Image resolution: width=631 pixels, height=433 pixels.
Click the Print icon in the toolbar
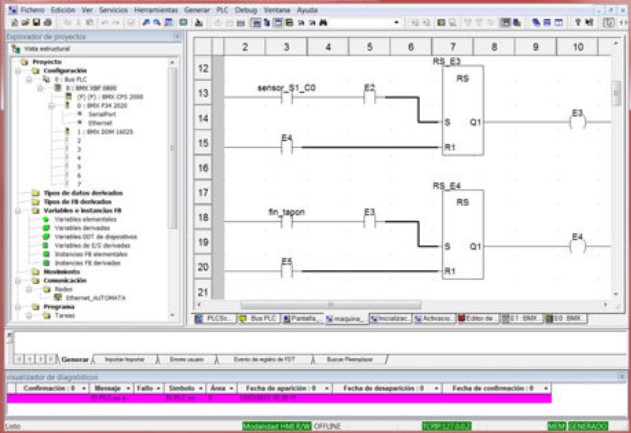point(47,23)
